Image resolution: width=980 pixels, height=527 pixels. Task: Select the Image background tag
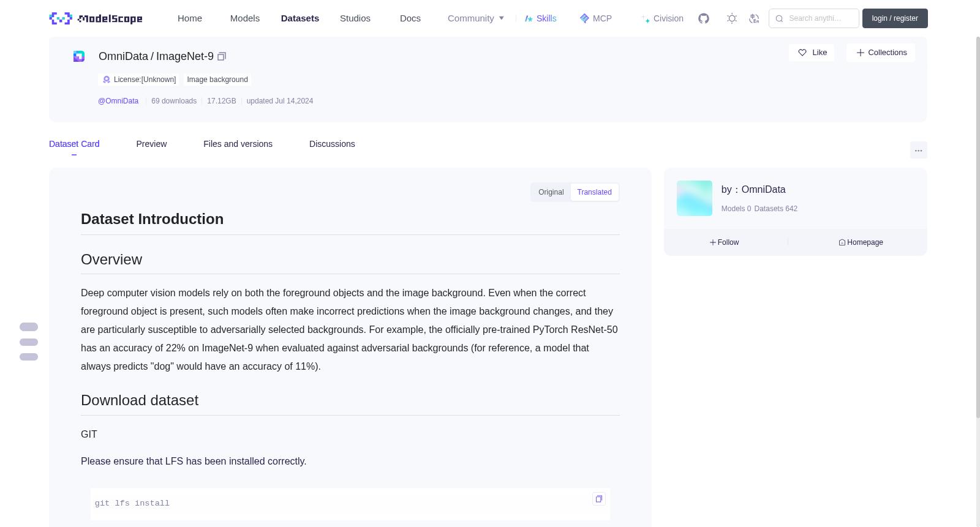click(217, 80)
